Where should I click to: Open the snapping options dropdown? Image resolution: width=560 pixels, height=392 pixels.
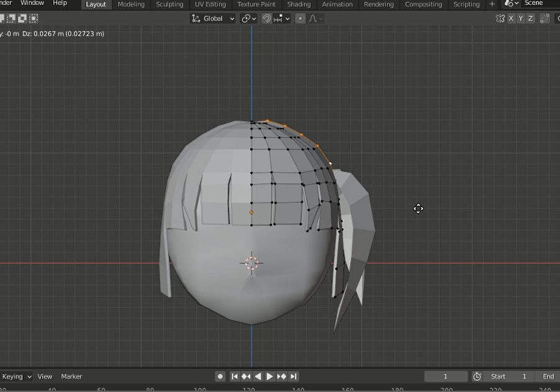click(x=281, y=19)
